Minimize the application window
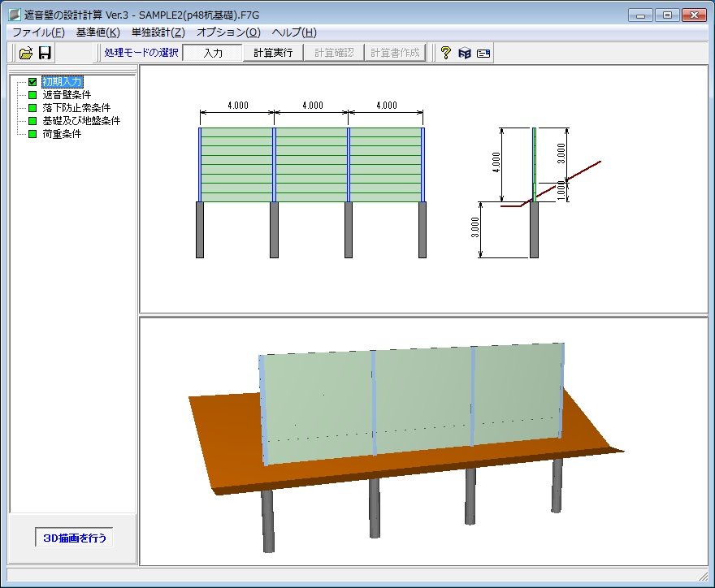Screen dimensions: 715x588 pyautogui.click(x=640, y=15)
